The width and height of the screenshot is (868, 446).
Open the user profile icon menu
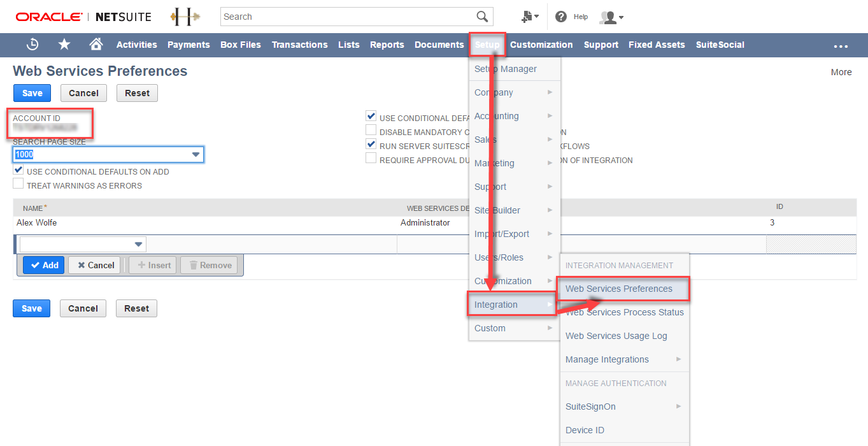608,17
